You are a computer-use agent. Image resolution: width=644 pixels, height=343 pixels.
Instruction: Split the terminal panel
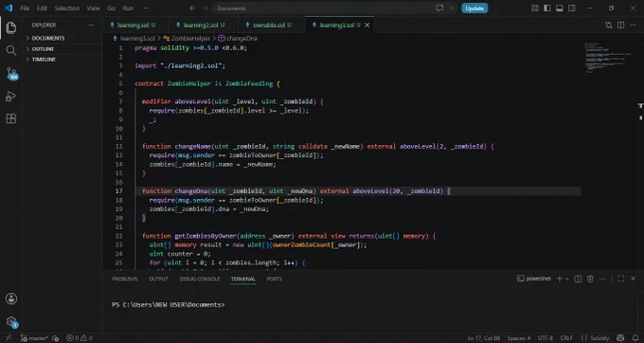[578, 279]
